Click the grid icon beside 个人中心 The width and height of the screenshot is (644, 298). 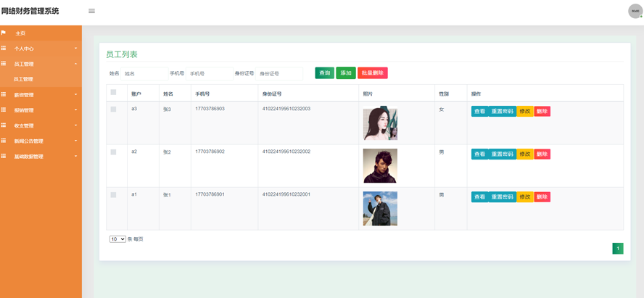pyautogui.click(x=4, y=49)
